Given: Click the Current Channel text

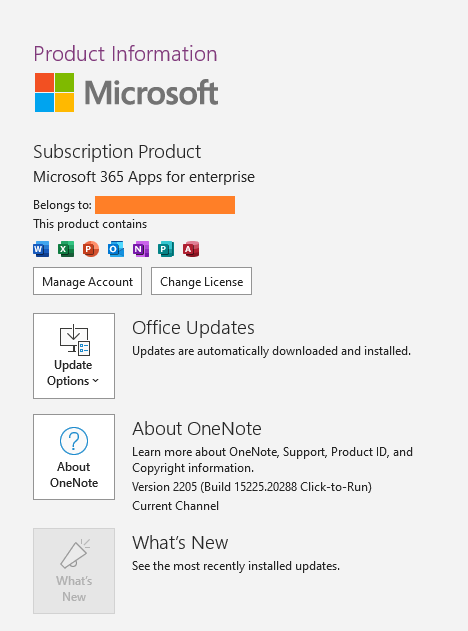Looking at the screenshot, I should pyautogui.click(x=175, y=506).
